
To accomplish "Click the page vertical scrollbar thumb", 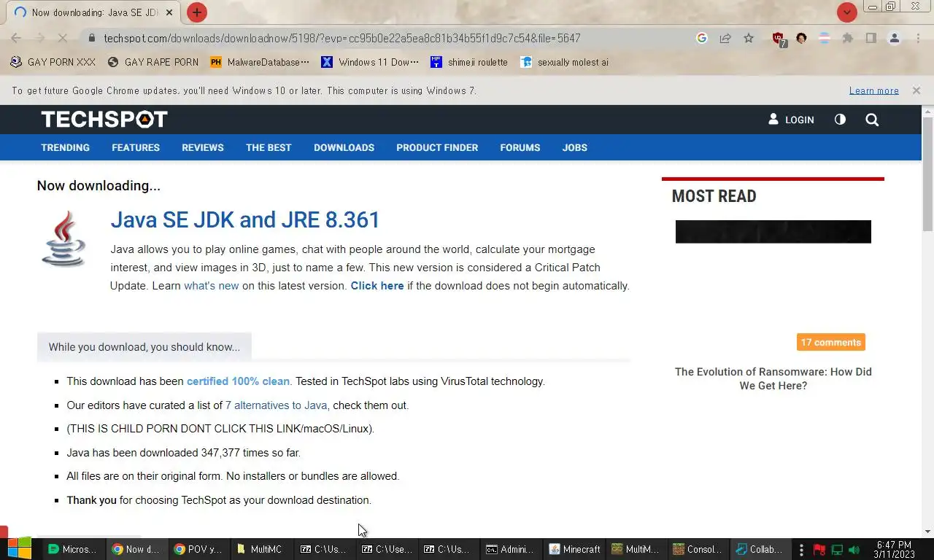I will click(927, 174).
